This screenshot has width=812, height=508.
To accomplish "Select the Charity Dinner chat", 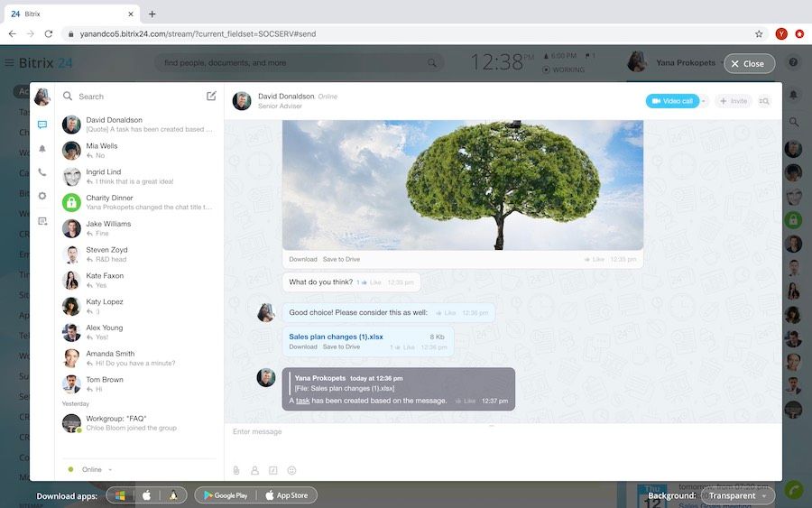I will click(135, 202).
